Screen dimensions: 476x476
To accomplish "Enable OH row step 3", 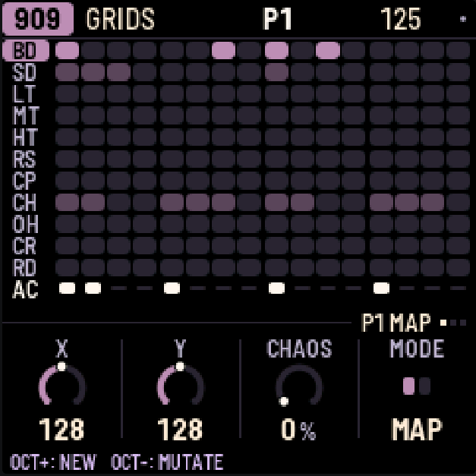I will pos(118,224).
